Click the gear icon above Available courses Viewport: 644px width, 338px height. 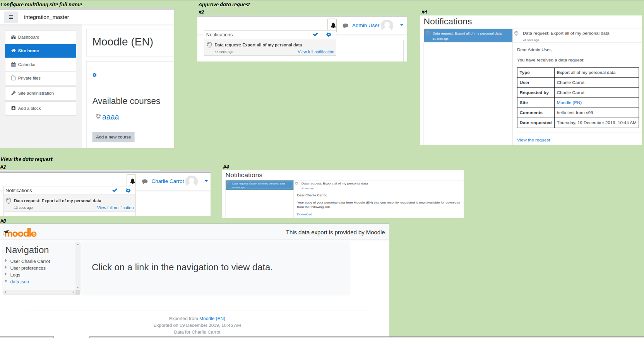[x=94, y=75]
